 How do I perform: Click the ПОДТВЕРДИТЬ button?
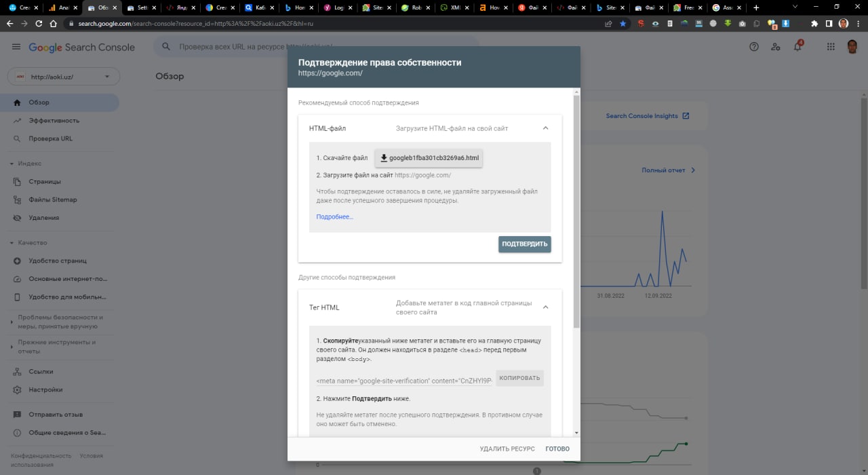coord(524,244)
